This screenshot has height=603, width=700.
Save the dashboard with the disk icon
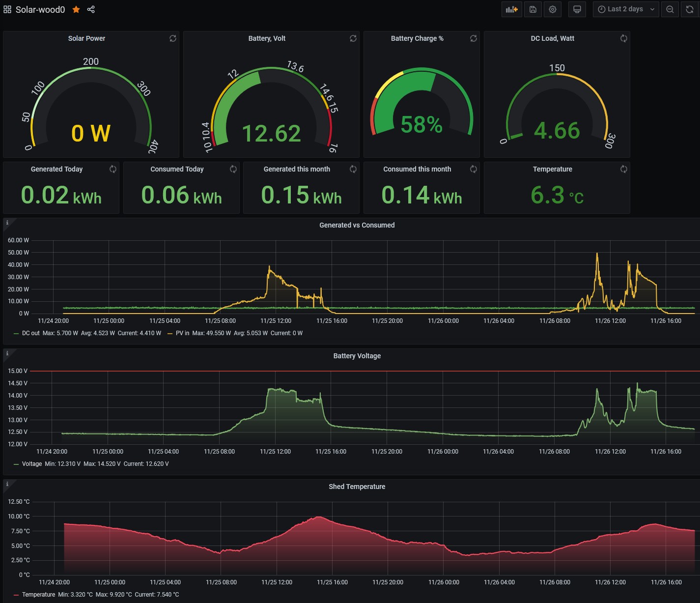click(532, 9)
